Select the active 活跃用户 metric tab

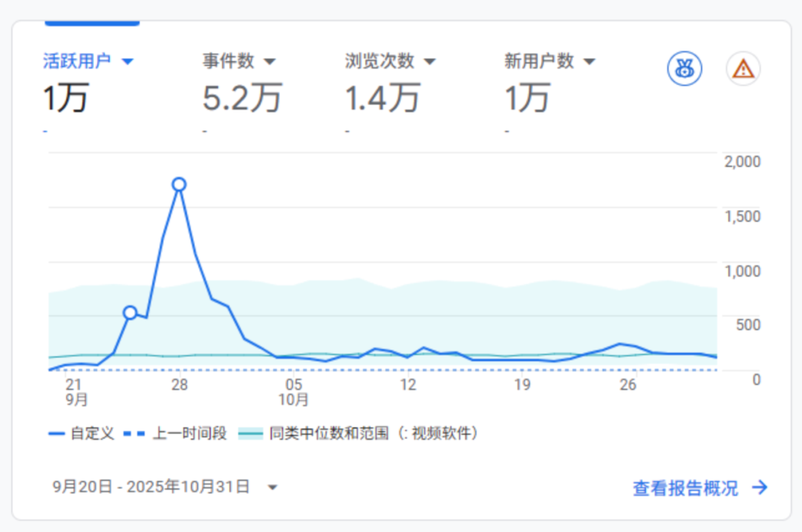[76, 61]
